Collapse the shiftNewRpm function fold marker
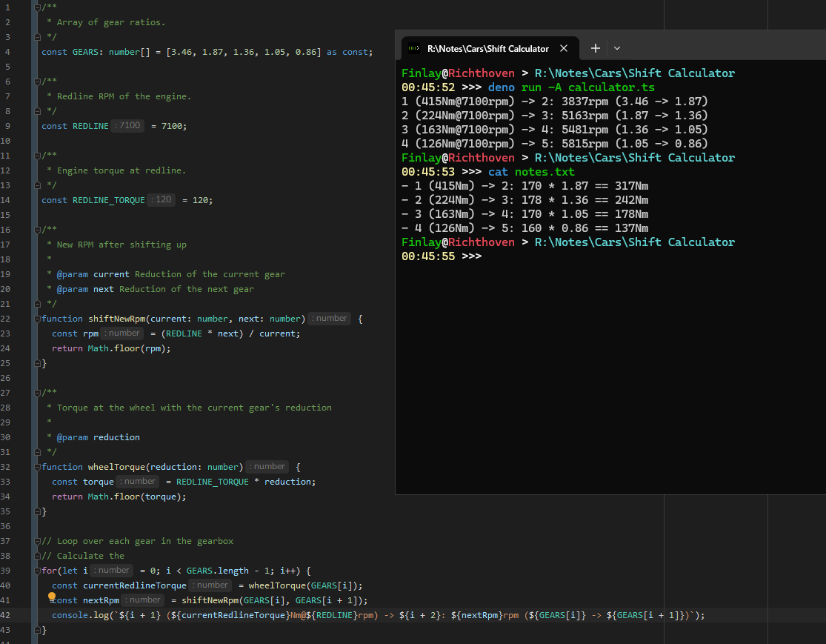The height and width of the screenshot is (644, 826). pos(38,319)
